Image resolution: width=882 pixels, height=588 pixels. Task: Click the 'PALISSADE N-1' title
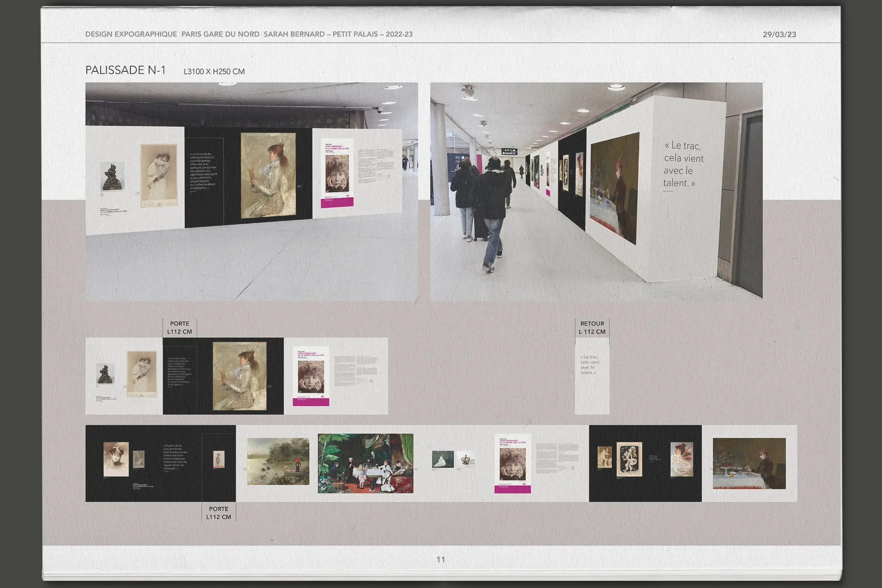pyautogui.click(x=125, y=70)
